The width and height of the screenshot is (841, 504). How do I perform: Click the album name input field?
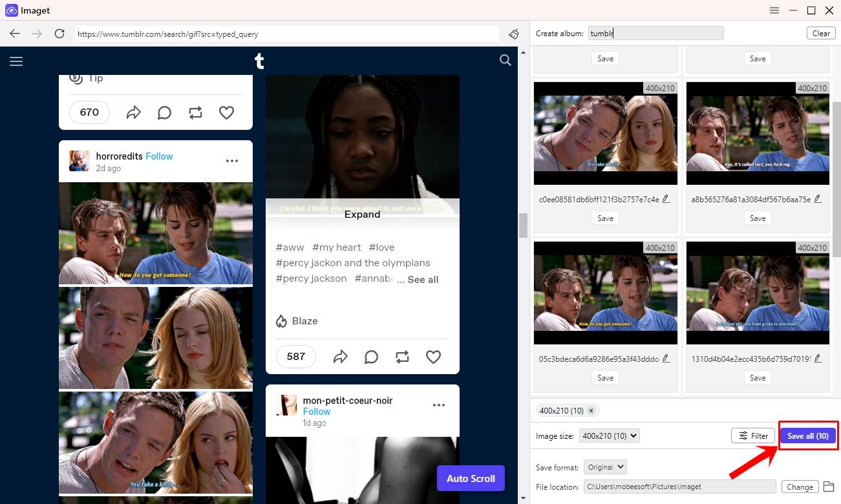pos(655,33)
